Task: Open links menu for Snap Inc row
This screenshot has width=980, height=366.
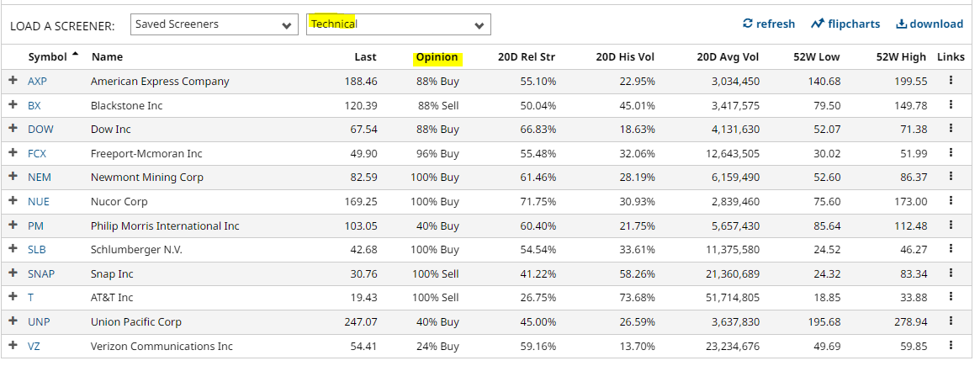Action: (x=951, y=274)
